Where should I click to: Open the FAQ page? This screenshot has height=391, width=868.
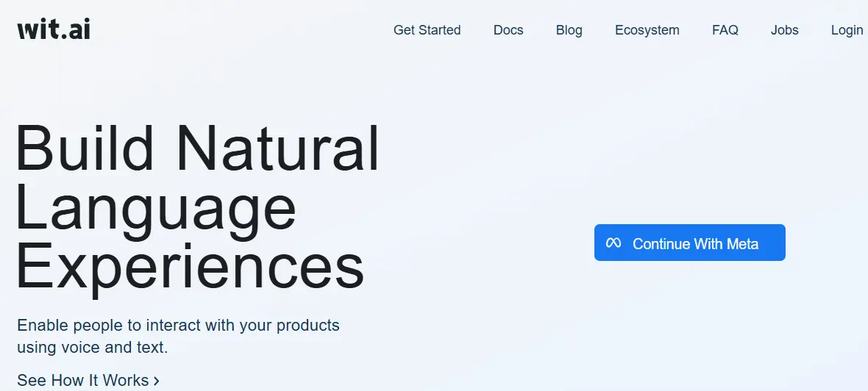click(x=725, y=30)
